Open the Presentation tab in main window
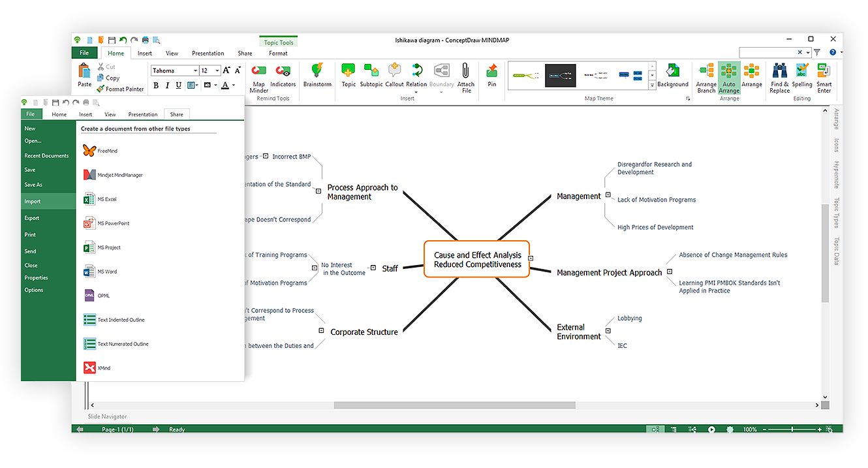This screenshot has height=468, width=868. click(208, 54)
